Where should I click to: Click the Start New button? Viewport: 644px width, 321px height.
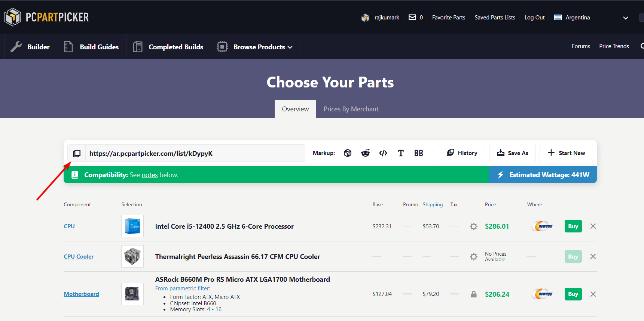click(x=566, y=153)
